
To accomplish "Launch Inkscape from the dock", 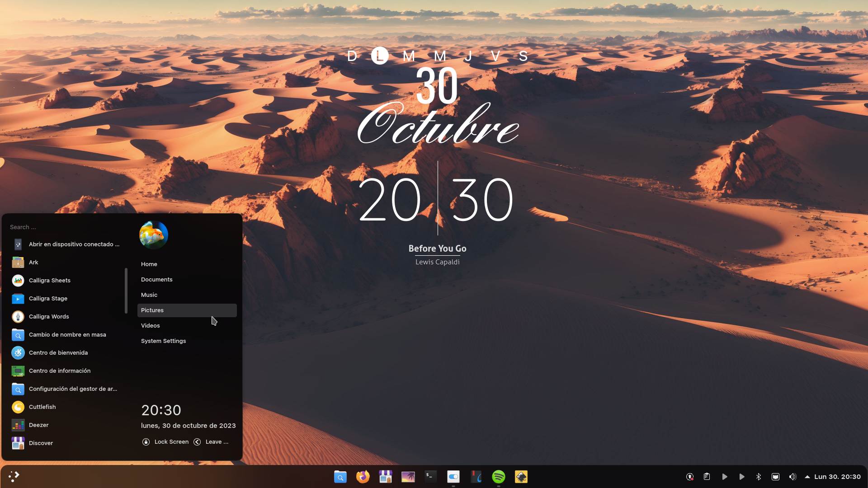I will pyautogui.click(x=521, y=477).
